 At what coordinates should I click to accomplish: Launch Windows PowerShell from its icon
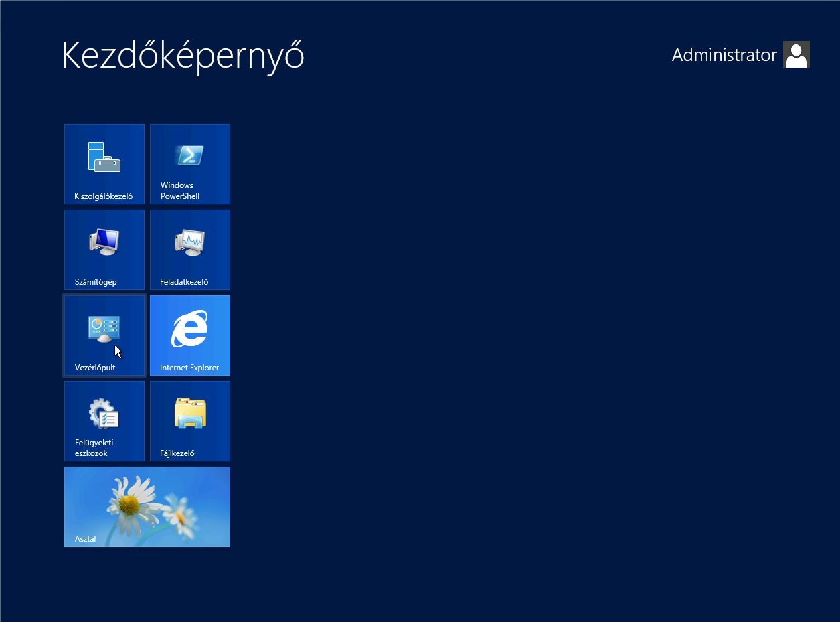(189, 155)
